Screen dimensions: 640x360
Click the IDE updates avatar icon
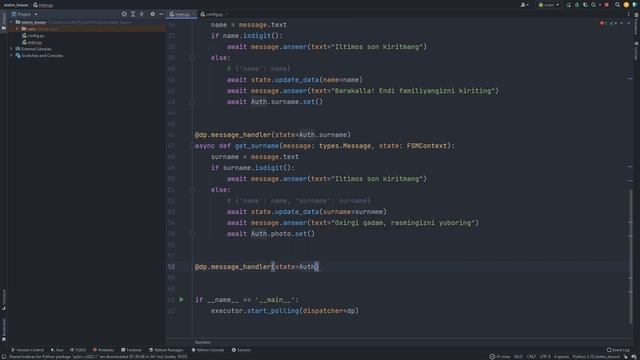626,5
